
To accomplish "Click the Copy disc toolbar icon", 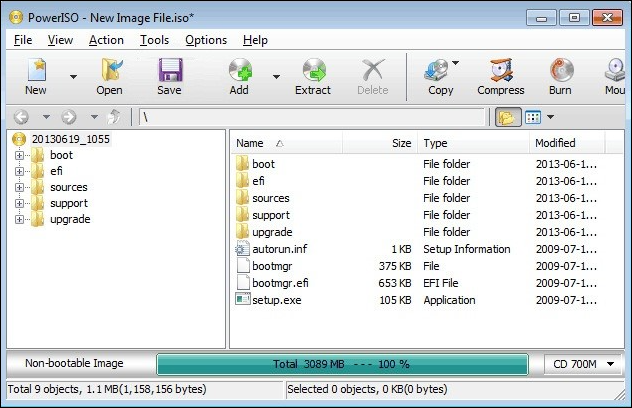I will 439,75.
